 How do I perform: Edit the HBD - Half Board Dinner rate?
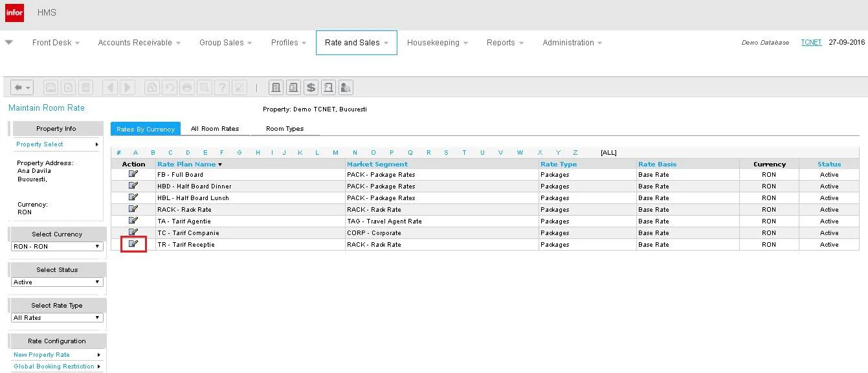click(x=133, y=185)
